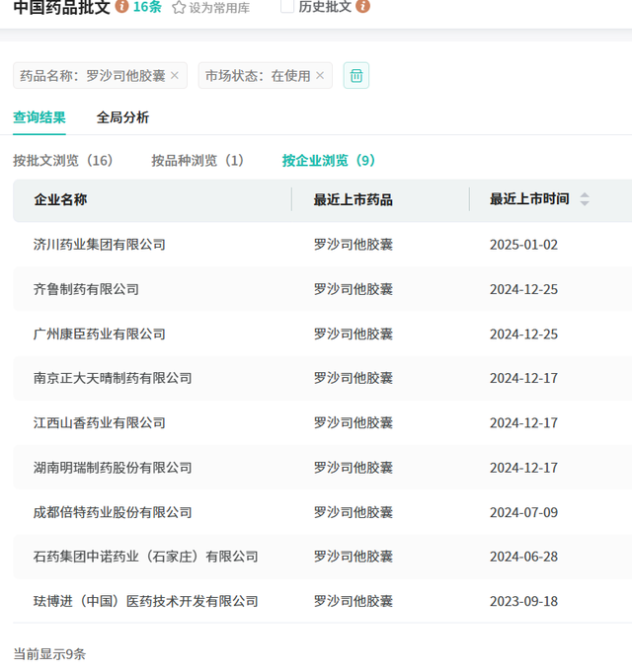Click date 2024-12-17 in 南京正大天晴 row
This screenshot has height=672, width=632.
[x=523, y=378]
